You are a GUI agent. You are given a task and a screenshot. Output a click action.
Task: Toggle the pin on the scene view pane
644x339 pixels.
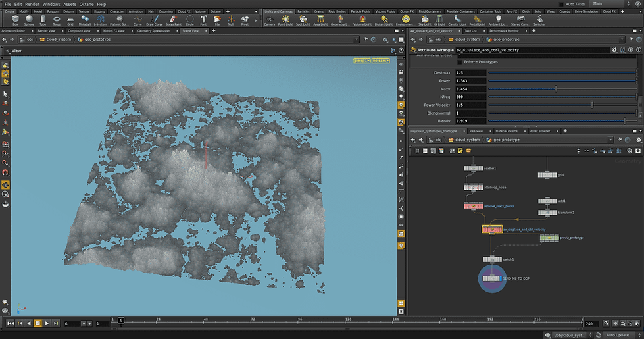(x=366, y=39)
